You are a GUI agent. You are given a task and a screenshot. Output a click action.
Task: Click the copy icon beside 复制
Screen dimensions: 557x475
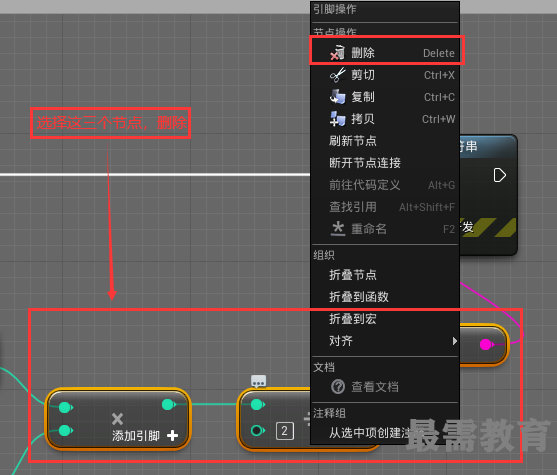pyautogui.click(x=337, y=97)
